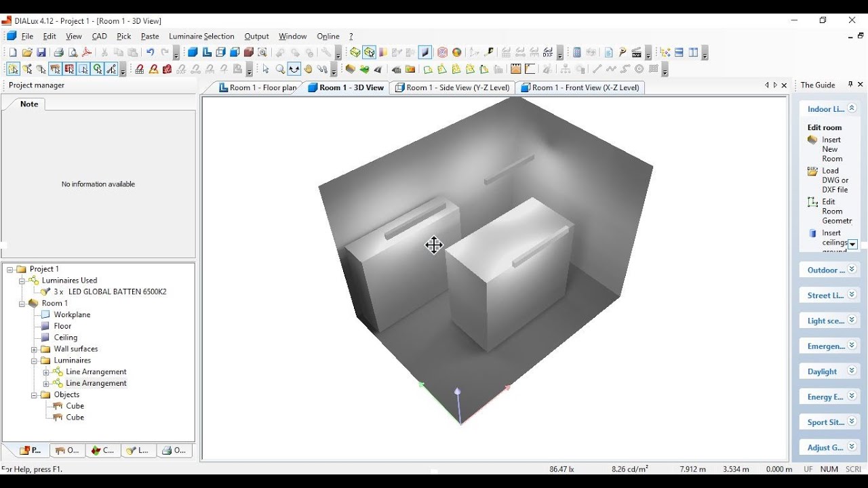Save the project with the floppy disk icon
The height and width of the screenshot is (488, 868).
(41, 52)
